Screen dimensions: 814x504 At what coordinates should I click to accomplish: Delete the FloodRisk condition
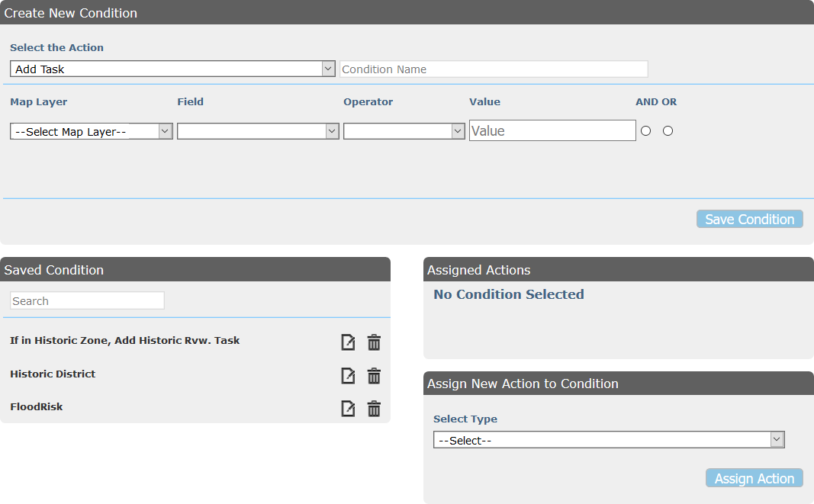pyautogui.click(x=374, y=408)
